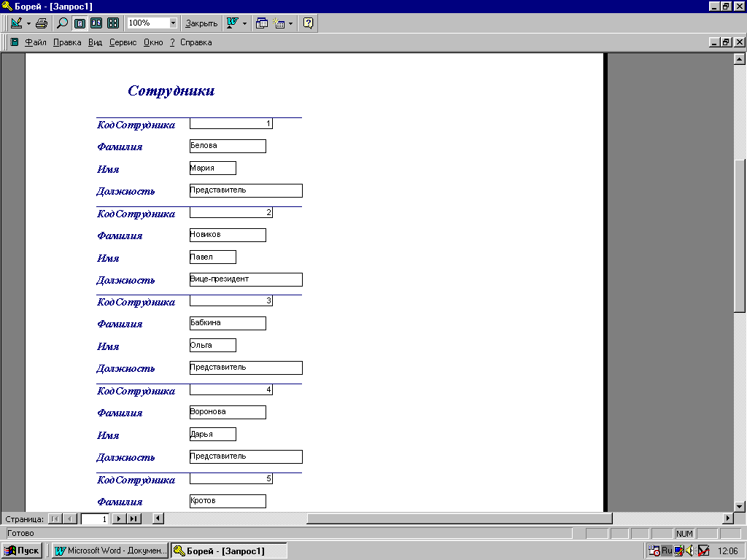This screenshot has height=560, width=747.
Task: Click the Белова surname field
Action: click(x=228, y=146)
